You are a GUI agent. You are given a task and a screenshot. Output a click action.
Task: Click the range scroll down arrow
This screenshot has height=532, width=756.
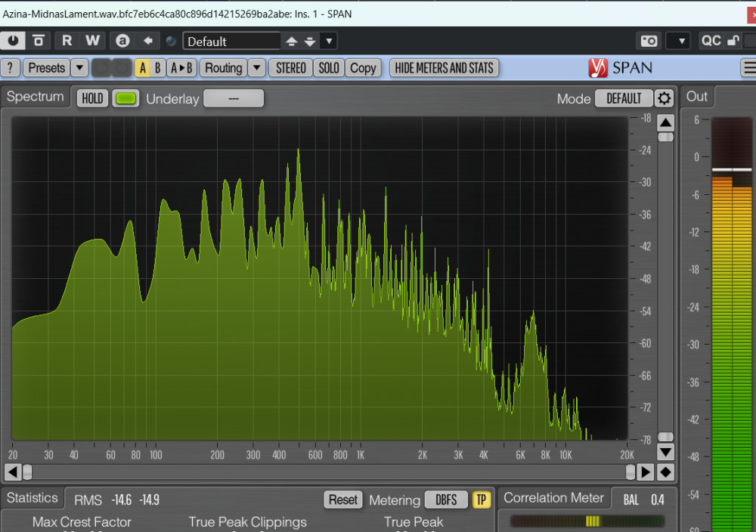(x=665, y=452)
